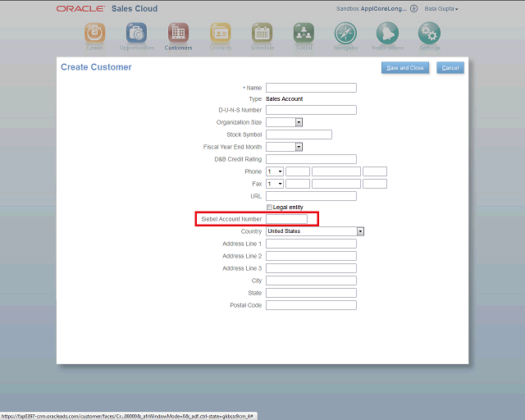Expand the Fiscal Year End Month dropdown
This screenshot has height=420, width=525.
click(x=299, y=147)
